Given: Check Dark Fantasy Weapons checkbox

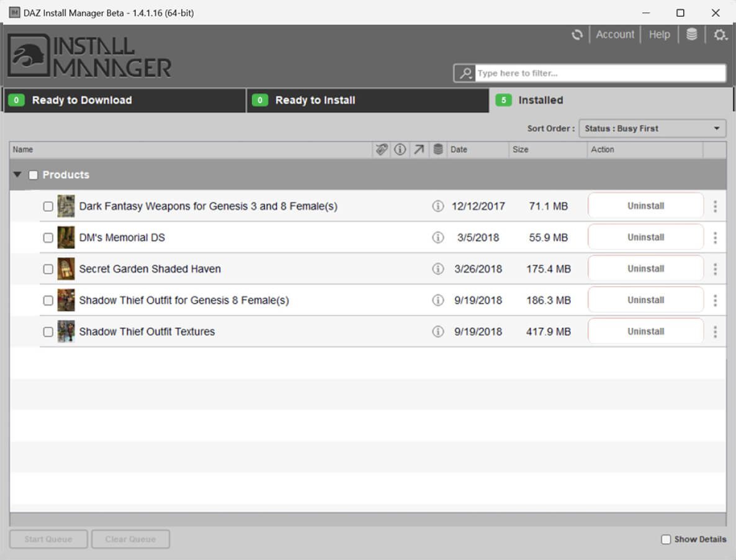Looking at the screenshot, I should tap(48, 207).
